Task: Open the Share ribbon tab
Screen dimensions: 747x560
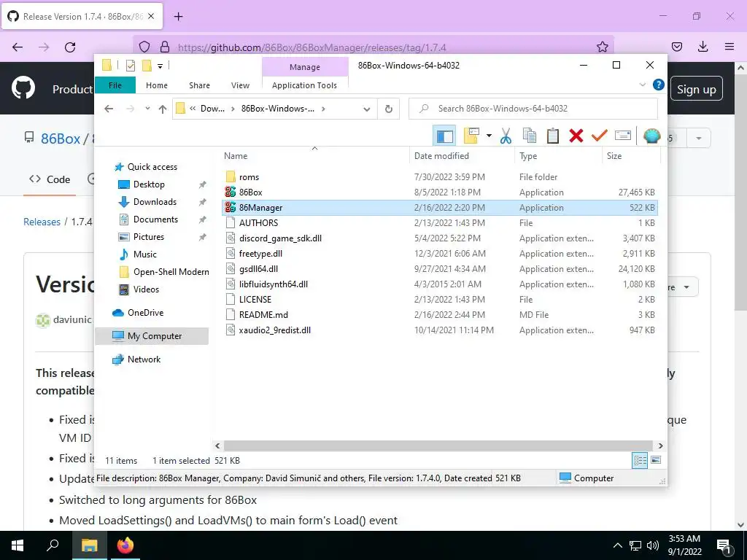Action: pos(199,85)
